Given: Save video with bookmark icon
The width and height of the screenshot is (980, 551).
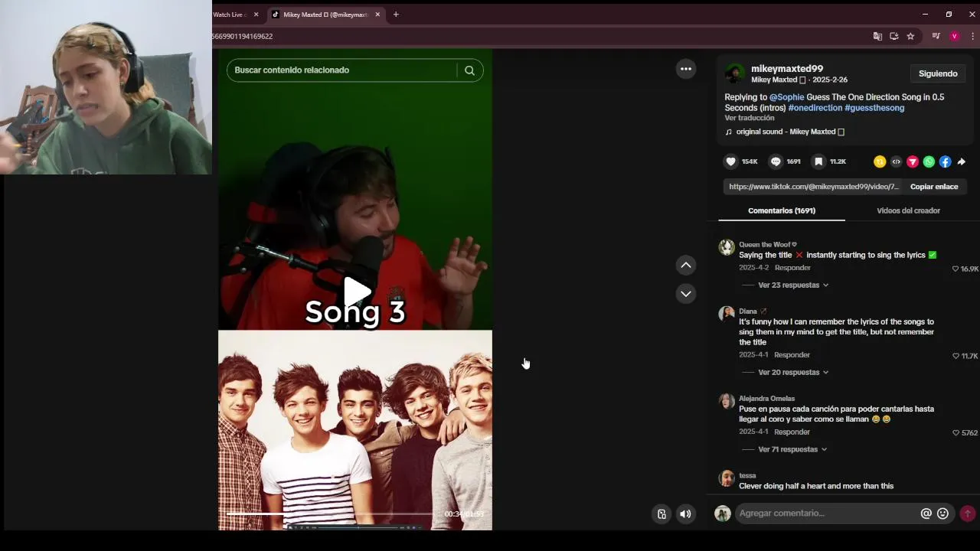Looking at the screenshot, I should [818, 161].
